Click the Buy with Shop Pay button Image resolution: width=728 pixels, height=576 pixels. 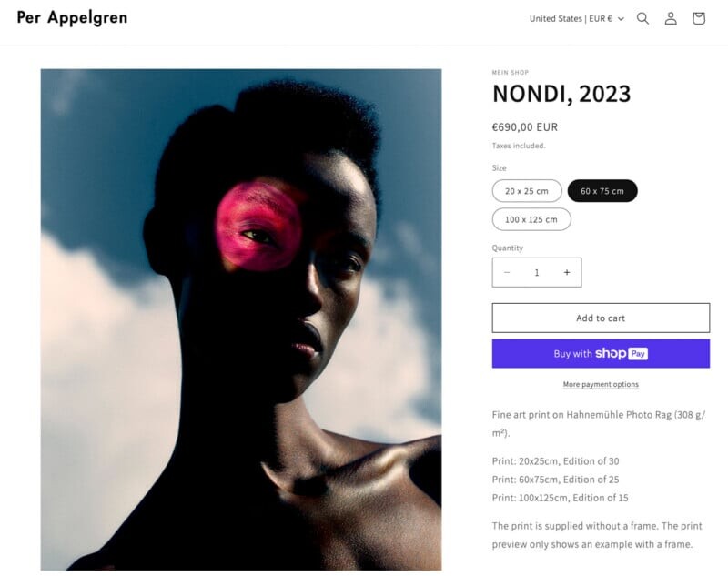point(601,354)
